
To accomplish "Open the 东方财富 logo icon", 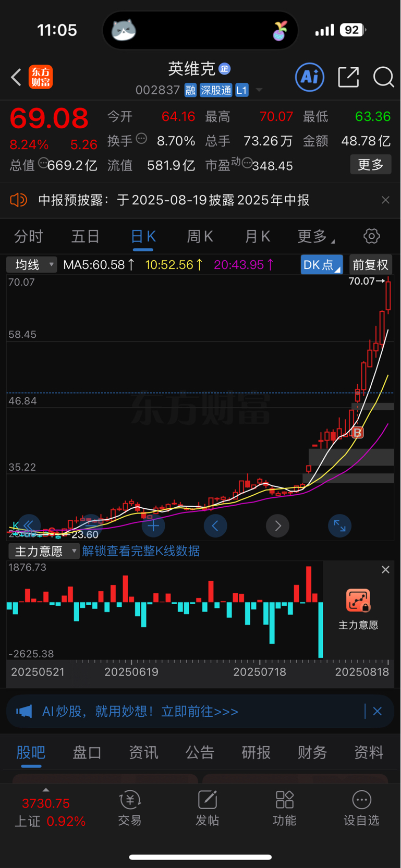I will (41, 77).
